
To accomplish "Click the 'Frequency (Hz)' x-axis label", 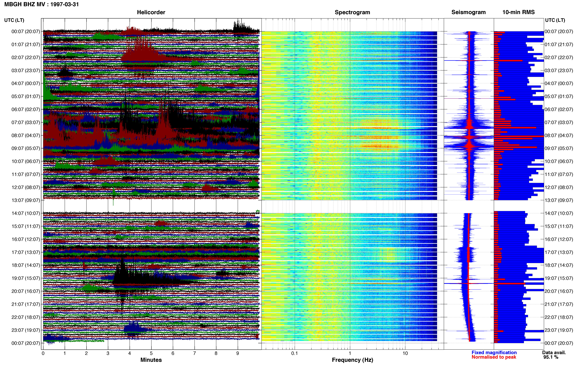I will pyautogui.click(x=352, y=360).
